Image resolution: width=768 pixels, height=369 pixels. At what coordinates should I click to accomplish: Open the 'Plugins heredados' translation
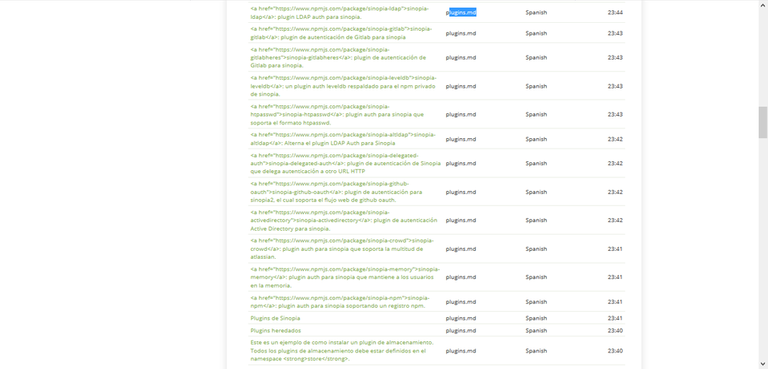coord(275,330)
